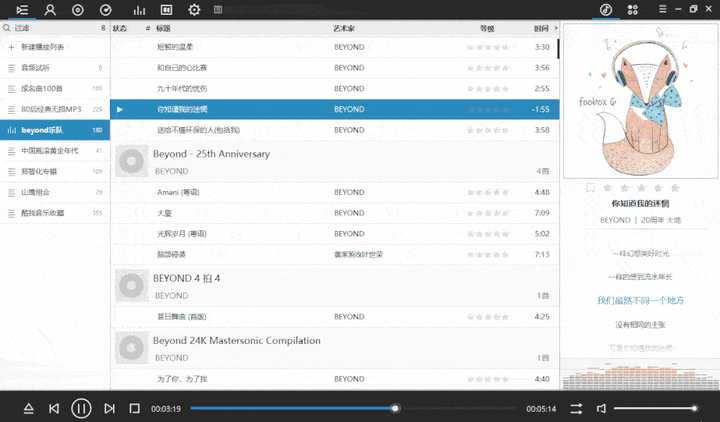Click the playlist filter input field
The width and height of the screenshot is (720, 422).
click(55, 28)
